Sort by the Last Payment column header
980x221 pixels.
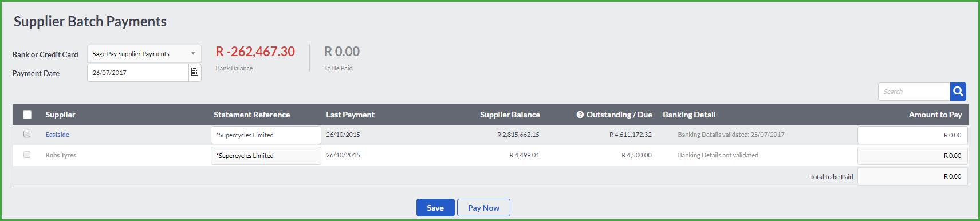[x=350, y=115]
